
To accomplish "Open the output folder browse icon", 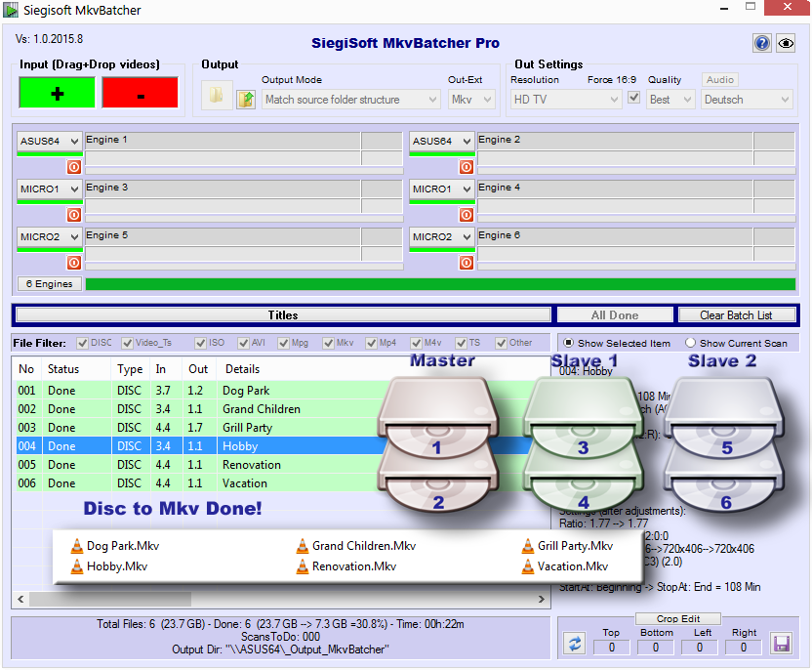I will [x=217, y=95].
